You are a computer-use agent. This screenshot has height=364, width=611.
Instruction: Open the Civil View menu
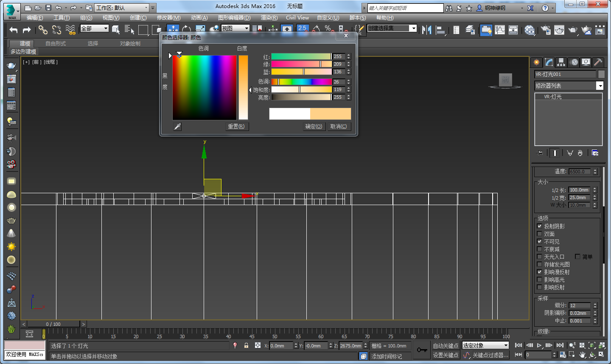coord(297,17)
